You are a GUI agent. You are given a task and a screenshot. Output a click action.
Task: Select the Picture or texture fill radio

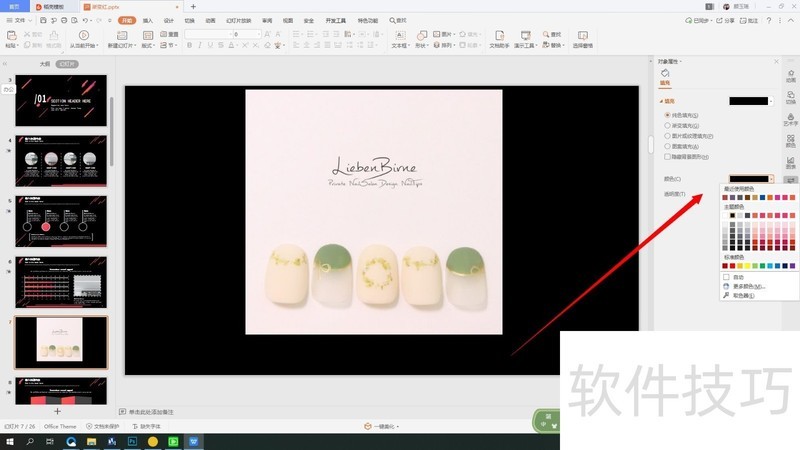pos(667,136)
